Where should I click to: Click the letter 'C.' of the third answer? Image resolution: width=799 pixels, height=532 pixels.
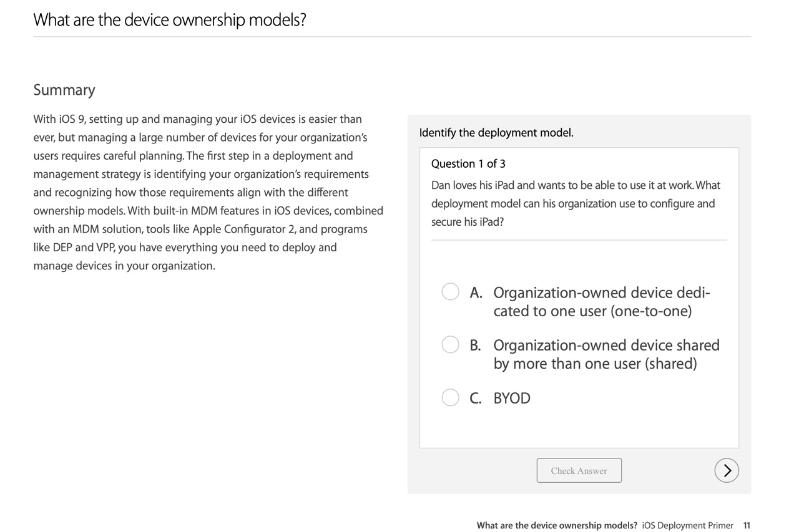click(476, 399)
